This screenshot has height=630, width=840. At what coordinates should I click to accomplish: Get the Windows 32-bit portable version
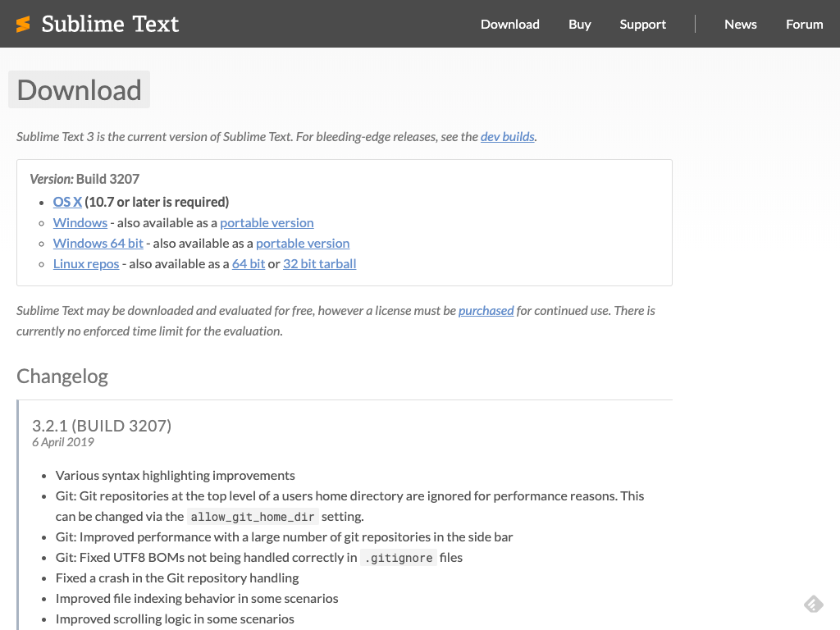click(x=267, y=223)
